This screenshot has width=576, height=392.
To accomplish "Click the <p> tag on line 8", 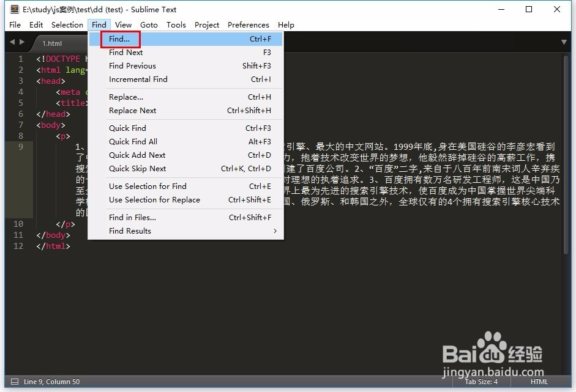I will [x=63, y=136].
